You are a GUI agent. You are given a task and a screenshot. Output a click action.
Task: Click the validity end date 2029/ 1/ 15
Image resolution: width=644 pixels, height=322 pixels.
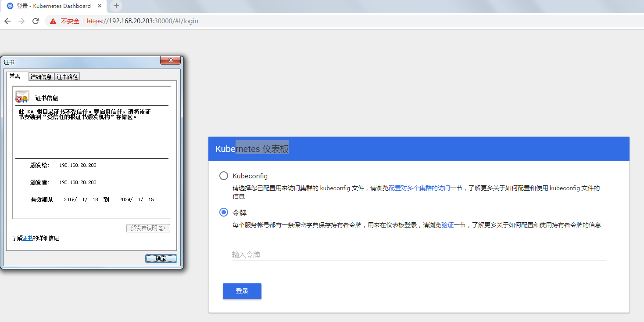tap(136, 199)
